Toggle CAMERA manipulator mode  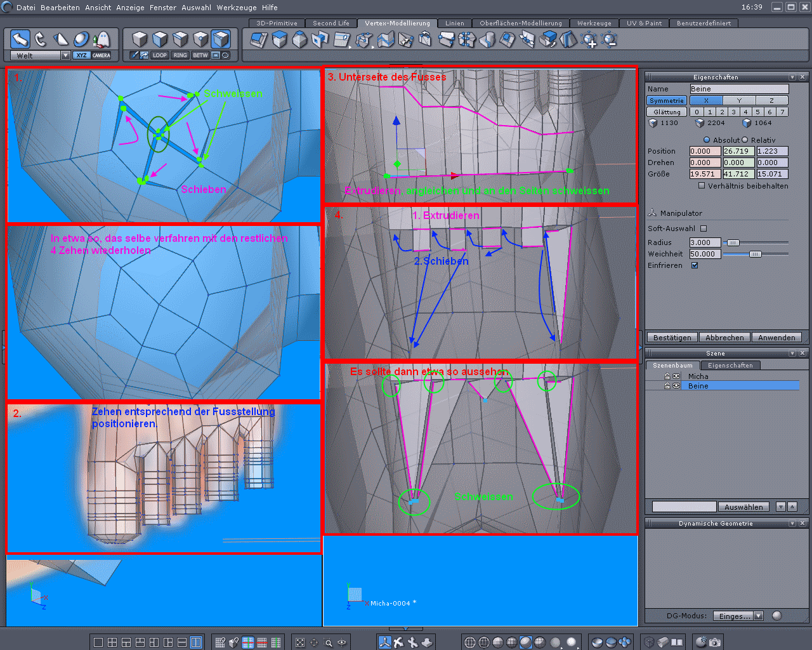(101, 55)
